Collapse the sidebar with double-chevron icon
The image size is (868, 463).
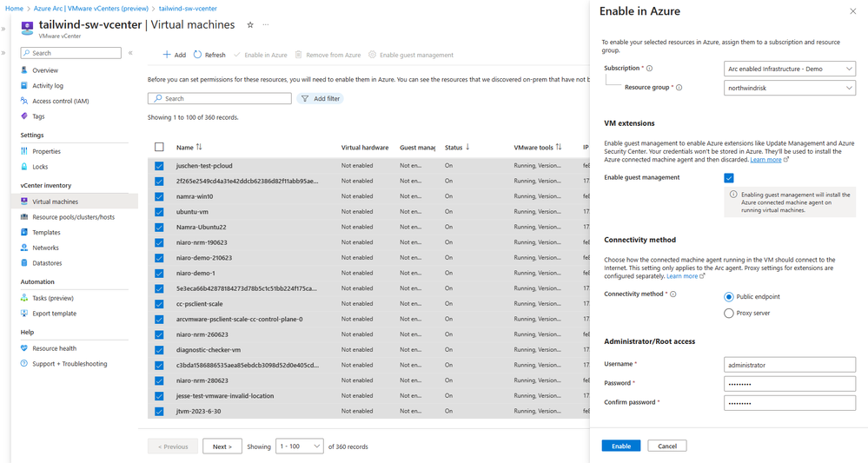130,53
